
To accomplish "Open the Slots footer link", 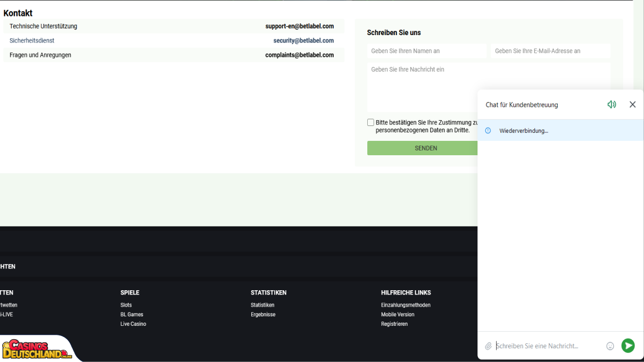I will click(126, 305).
